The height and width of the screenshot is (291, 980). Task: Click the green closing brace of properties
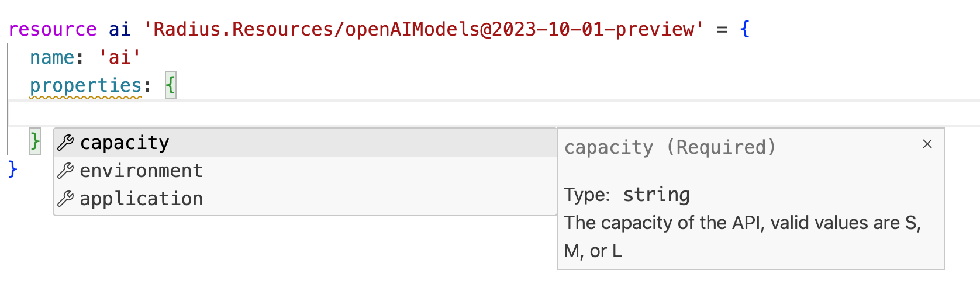click(x=35, y=141)
